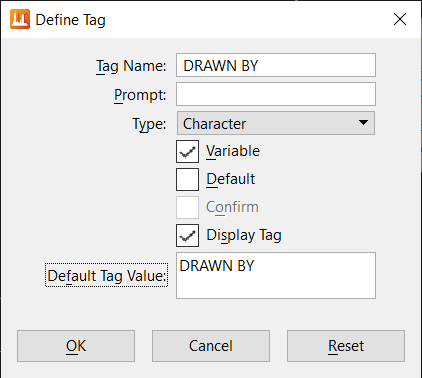Click the Tag Name label text
Viewport: 422px width, 378px height.
click(x=131, y=66)
